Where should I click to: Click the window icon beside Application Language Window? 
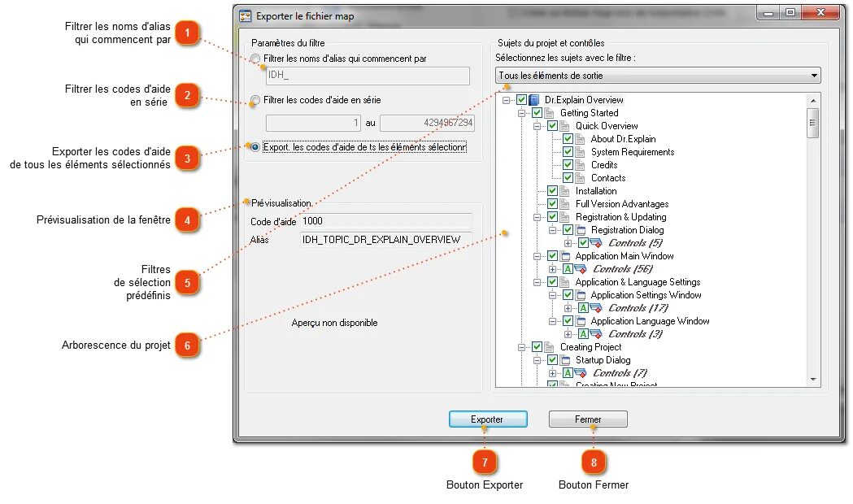[x=581, y=321]
